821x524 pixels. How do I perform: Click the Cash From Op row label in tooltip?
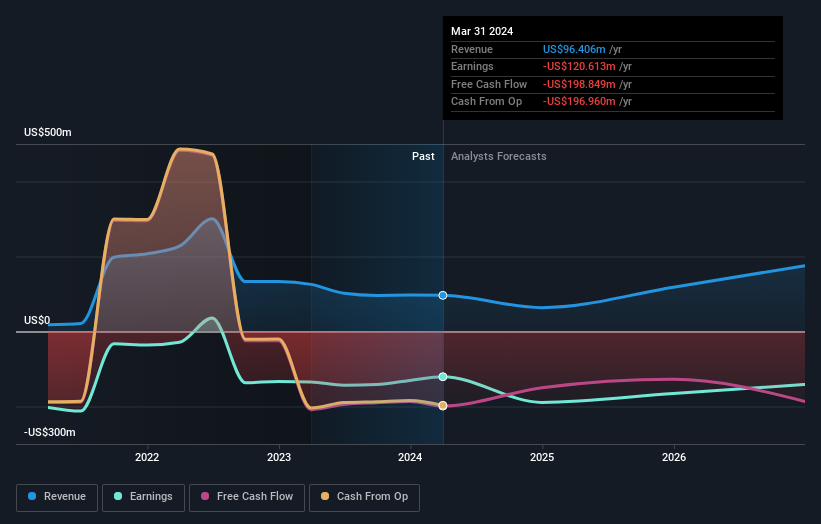coord(486,102)
